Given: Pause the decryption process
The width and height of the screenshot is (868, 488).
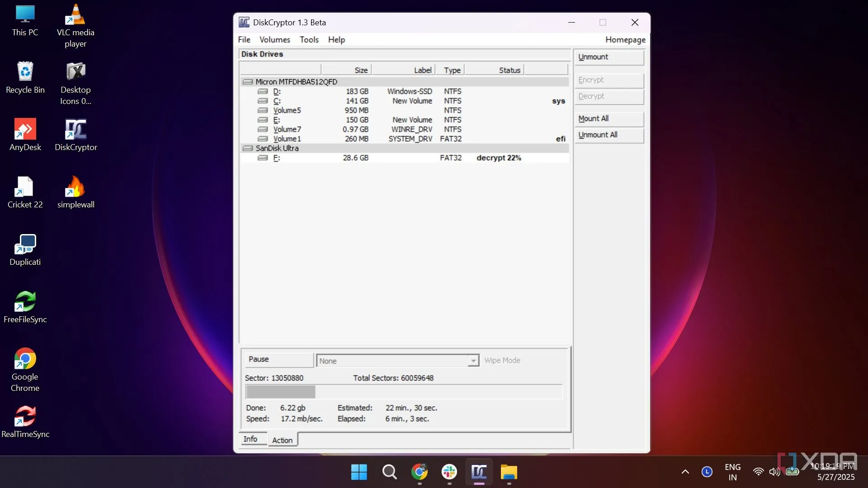Looking at the screenshot, I should tap(278, 359).
